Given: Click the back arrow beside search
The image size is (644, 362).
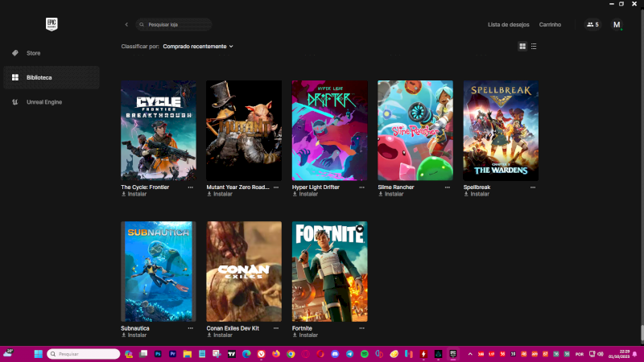Looking at the screenshot, I should pos(126,25).
